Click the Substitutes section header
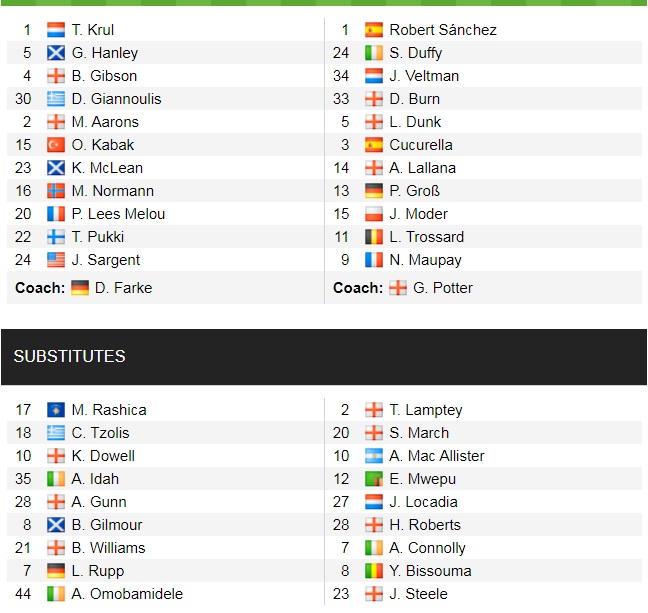The image size is (648, 613). tap(69, 357)
